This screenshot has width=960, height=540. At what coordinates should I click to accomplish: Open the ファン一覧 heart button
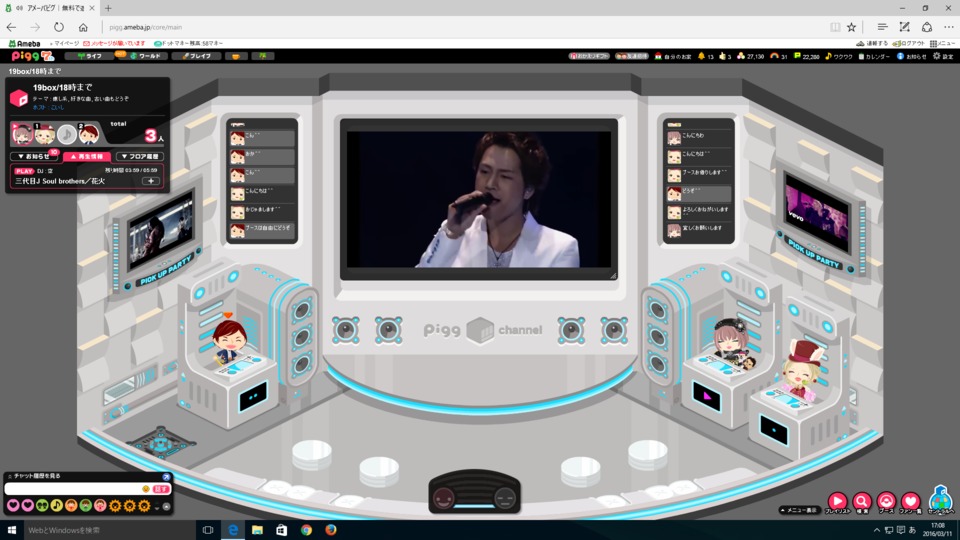pyautogui.click(x=910, y=503)
